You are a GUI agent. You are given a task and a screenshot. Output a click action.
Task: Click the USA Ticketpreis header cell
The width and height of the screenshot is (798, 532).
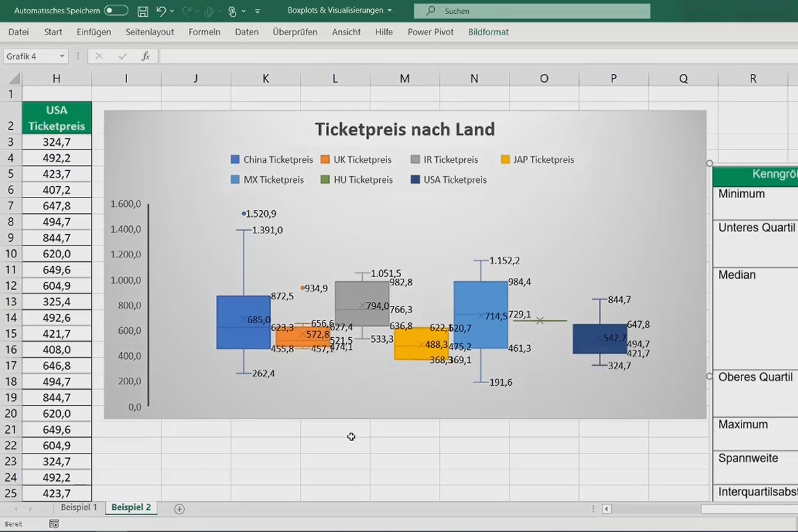coord(57,118)
